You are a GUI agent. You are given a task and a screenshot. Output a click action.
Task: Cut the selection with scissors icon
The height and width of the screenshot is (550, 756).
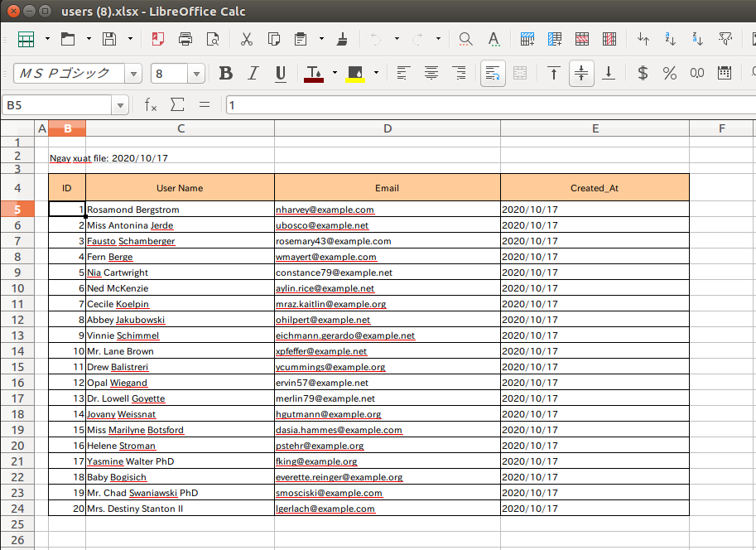coord(247,39)
